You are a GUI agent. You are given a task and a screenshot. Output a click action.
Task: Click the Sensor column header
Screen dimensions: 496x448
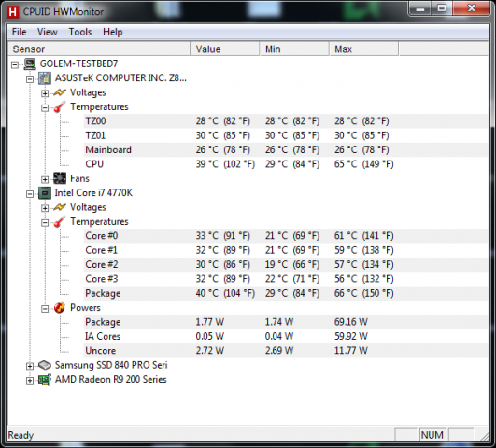coord(99,49)
